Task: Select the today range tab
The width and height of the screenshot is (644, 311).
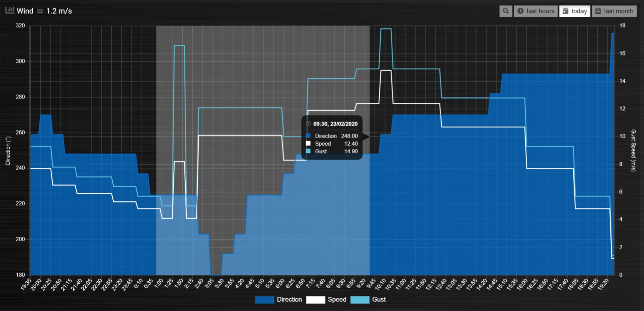Action: tap(574, 11)
